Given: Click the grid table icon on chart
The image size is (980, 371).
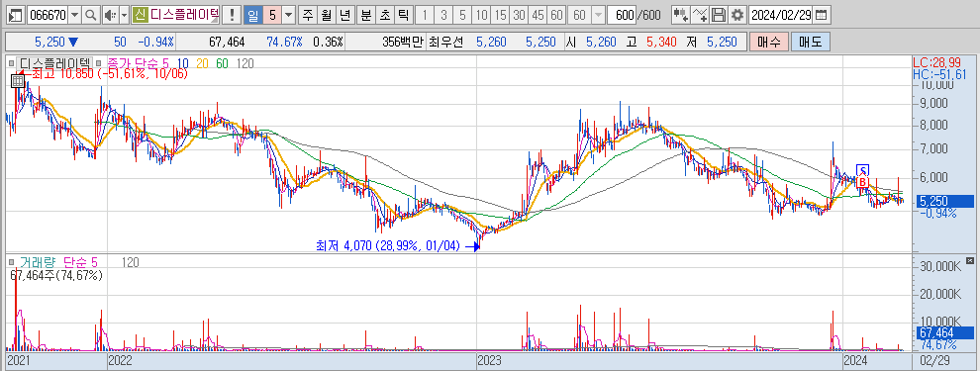Looking at the screenshot, I should coord(18,80).
